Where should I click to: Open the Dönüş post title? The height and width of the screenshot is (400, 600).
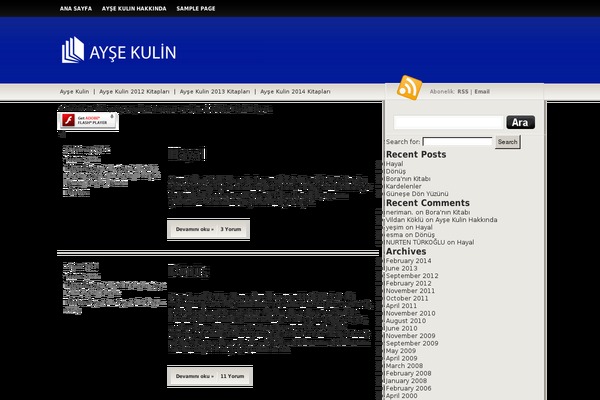tap(188, 271)
